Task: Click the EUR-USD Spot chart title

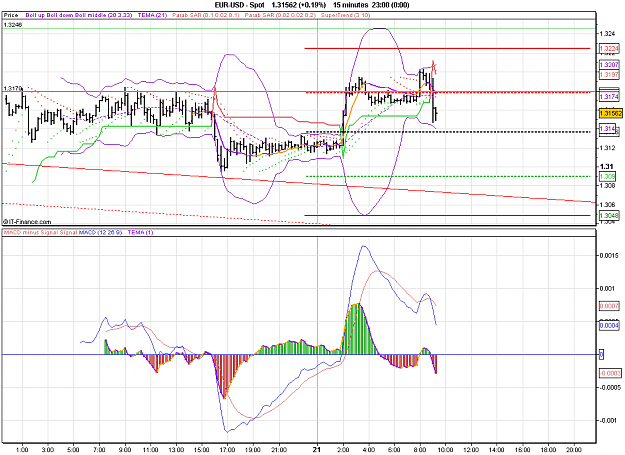Action: (x=240, y=5)
